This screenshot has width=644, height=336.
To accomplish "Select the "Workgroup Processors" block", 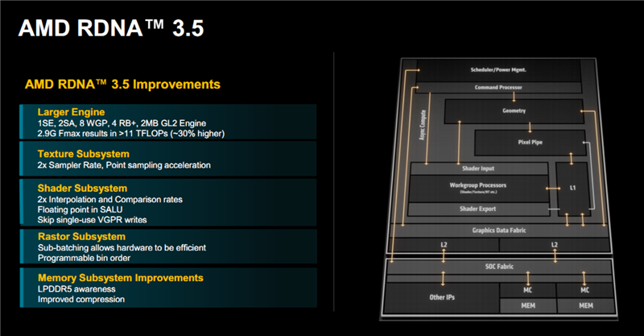I will pyautogui.click(x=478, y=188).
